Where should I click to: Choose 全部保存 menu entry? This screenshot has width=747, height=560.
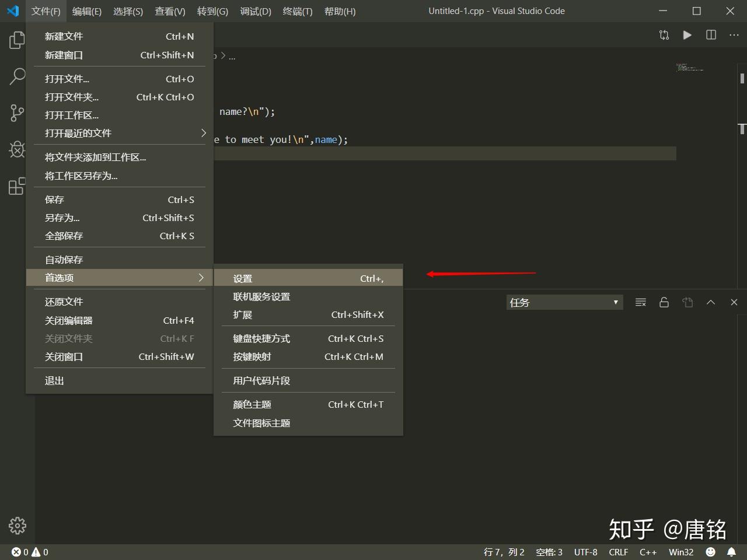coord(120,236)
